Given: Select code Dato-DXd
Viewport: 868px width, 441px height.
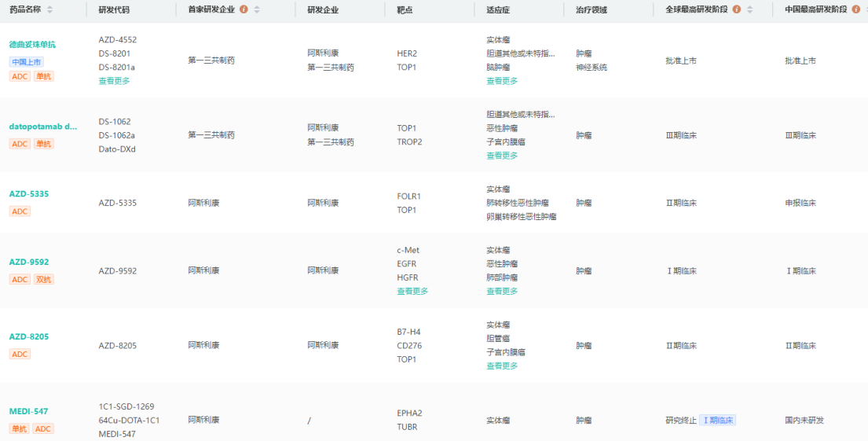Looking at the screenshot, I should click(x=116, y=149).
